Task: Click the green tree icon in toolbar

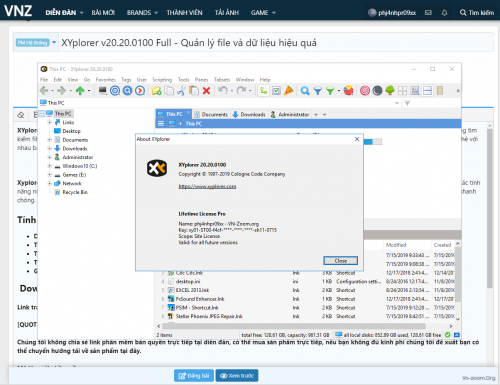Action: [x=390, y=90]
